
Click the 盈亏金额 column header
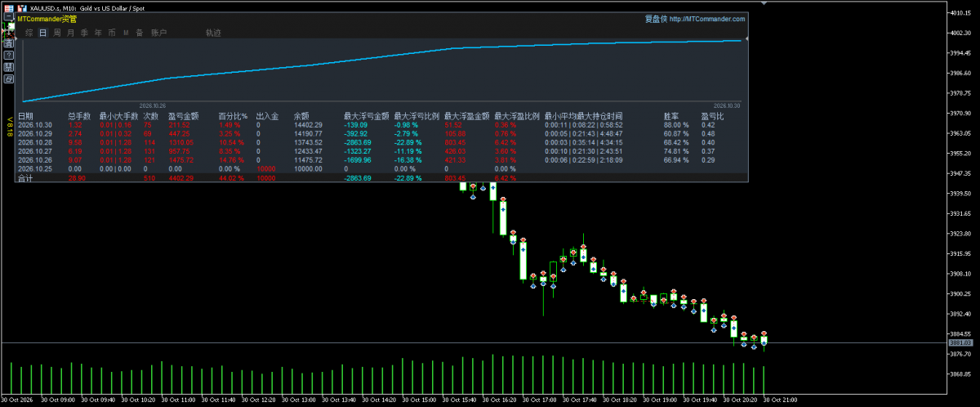tap(183, 116)
